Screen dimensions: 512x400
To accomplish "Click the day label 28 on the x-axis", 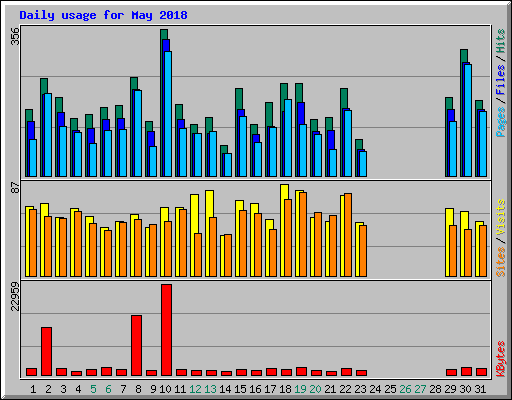I will [x=435, y=389].
